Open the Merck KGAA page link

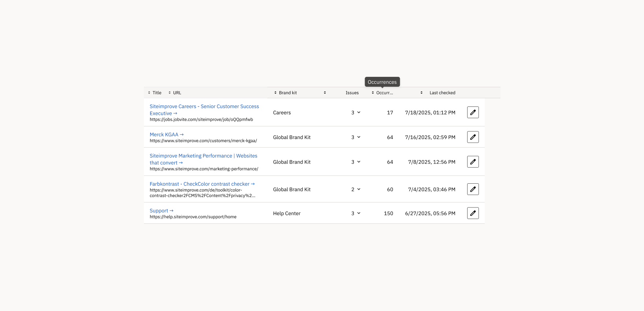pyautogui.click(x=167, y=134)
